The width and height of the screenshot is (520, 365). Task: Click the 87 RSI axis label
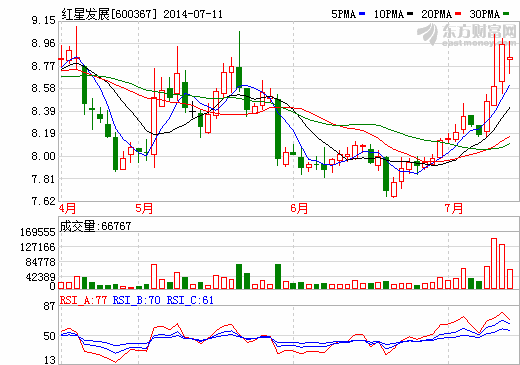coord(50,307)
